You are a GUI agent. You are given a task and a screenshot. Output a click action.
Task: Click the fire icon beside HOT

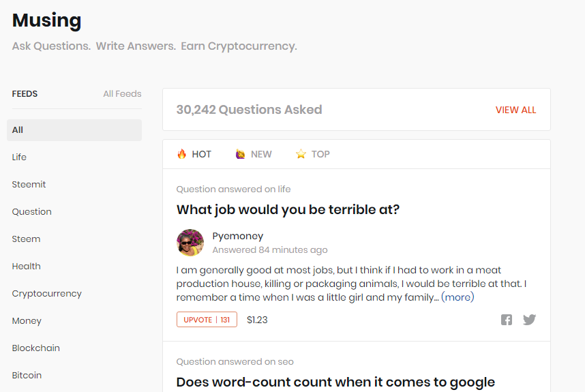point(181,154)
